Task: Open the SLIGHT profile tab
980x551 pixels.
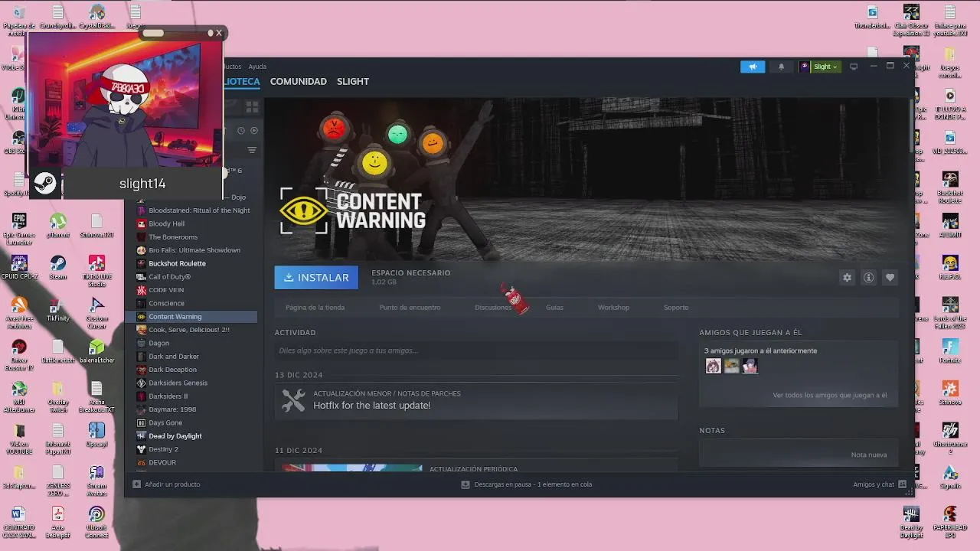Action: click(x=353, y=81)
